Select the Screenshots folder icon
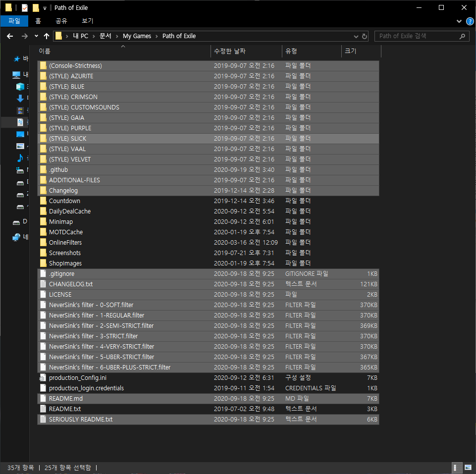Image resolution: width=476 pixels, height=474 pixels. [x=44, y=253]
